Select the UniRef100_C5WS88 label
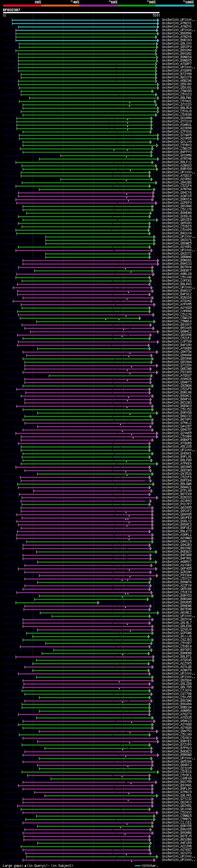Screen dimensions: 197x868 click(x=177, y=91)
